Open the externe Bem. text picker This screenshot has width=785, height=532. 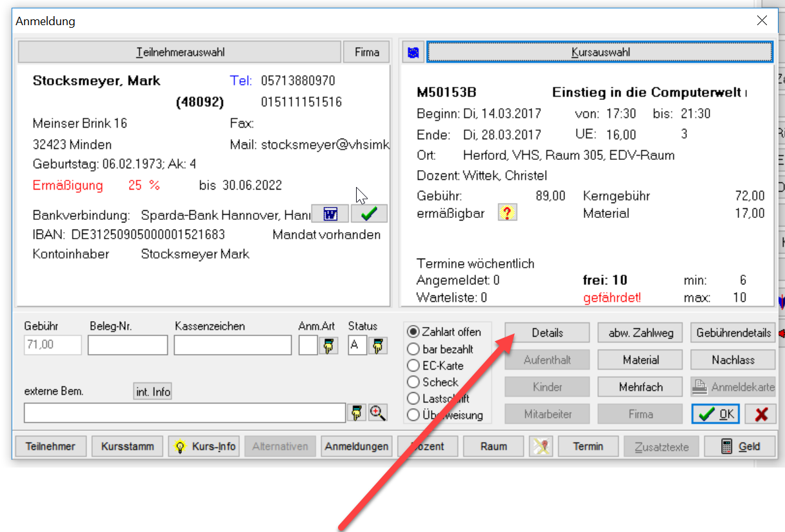[357, 413]
